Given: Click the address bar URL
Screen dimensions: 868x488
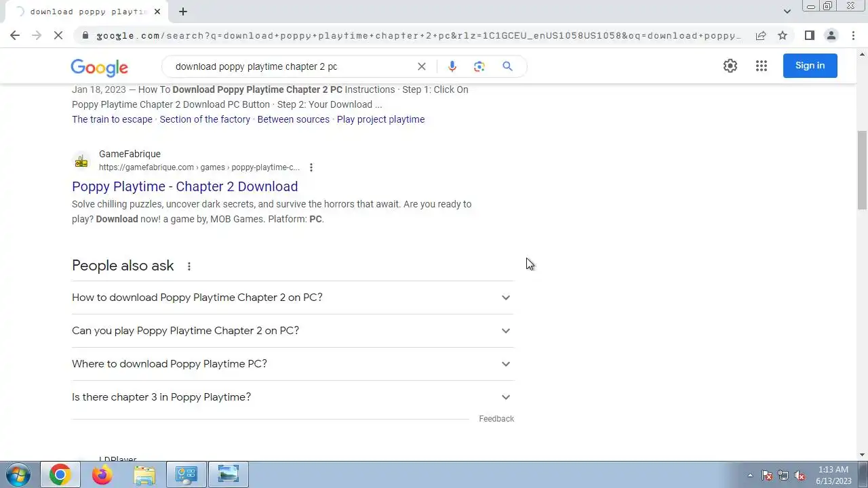Looking at the screenshot, I should click(x=418, y=35).
